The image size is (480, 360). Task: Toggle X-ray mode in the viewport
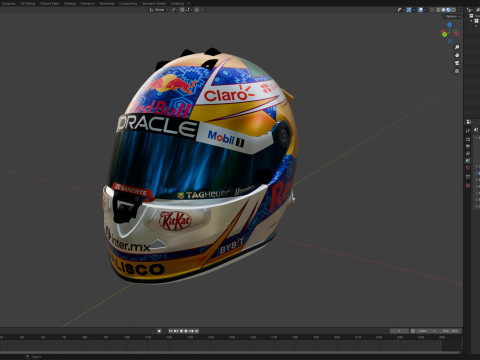pyautogui.click(x=432, y=10)
